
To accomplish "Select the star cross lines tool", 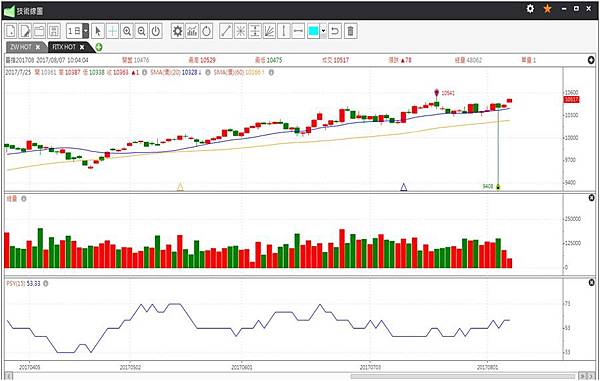I will coord(240,31).
